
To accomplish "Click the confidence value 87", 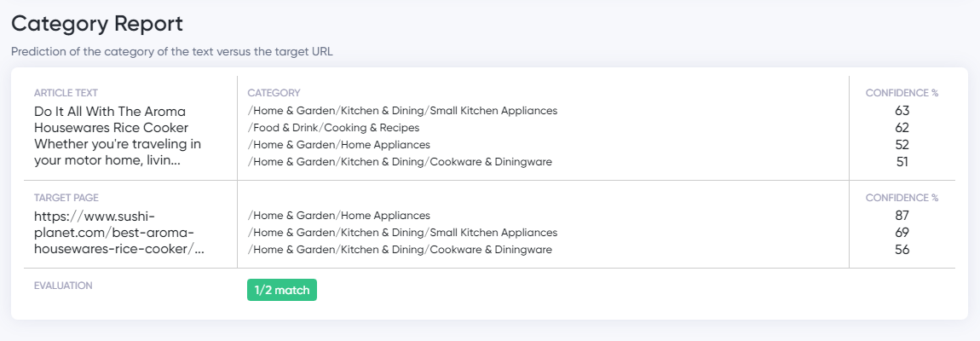I will tap(902, 216).
